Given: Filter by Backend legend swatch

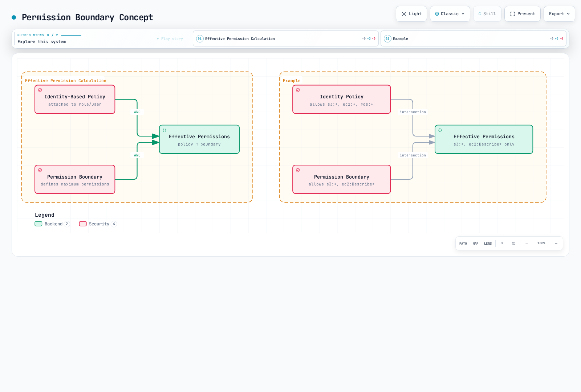Looking at the screenshot, I should tap(38, 224).
